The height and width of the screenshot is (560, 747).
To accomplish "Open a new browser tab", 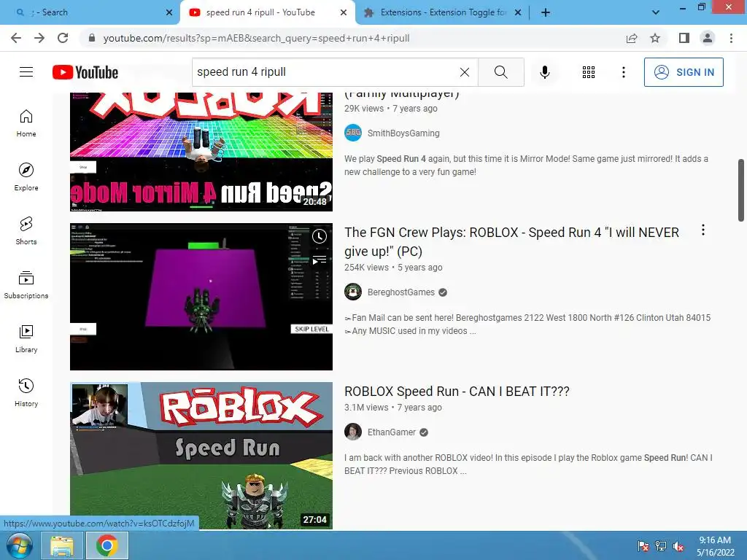I will click(546, 12).
